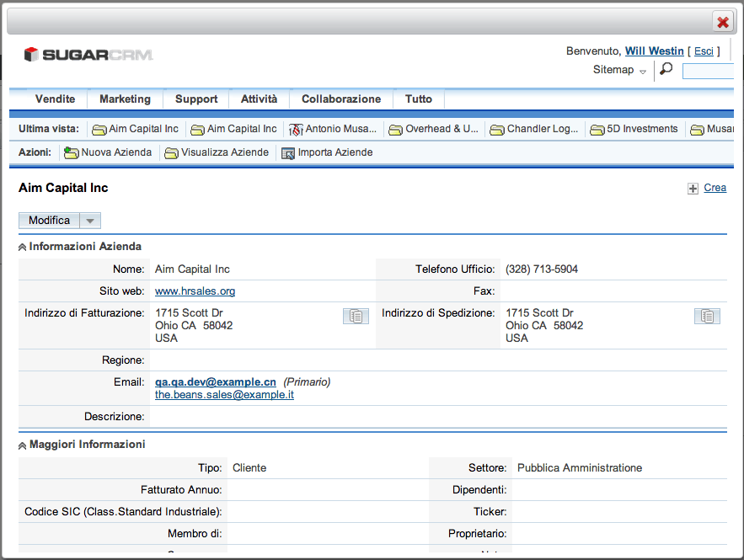The width and height of the screenshot is (744, 560).
Task: Open Chandler Log... recent link
Action: pyautogui.click(x=543, y=129)
